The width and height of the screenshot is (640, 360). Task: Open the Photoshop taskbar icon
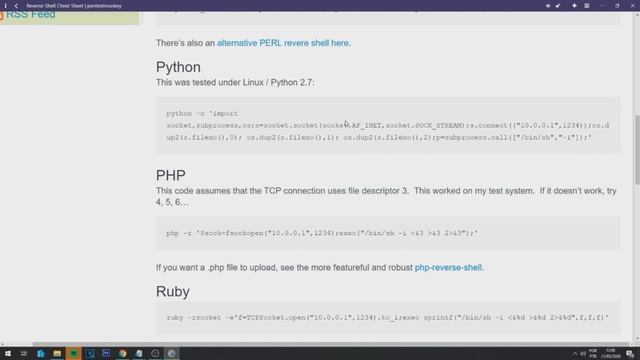[106, 353]
